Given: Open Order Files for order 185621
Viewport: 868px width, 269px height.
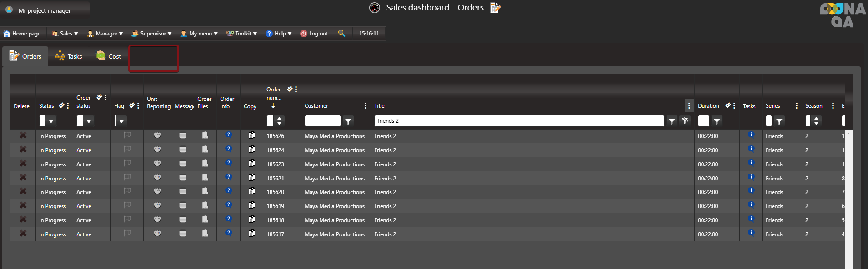Looking at the screenshot, I should point(205,178).
